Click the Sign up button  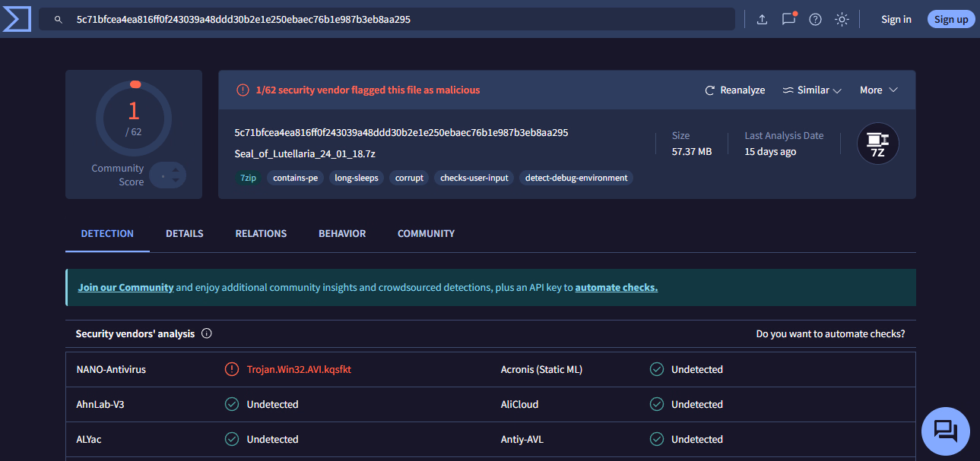[x=951, y=20]
